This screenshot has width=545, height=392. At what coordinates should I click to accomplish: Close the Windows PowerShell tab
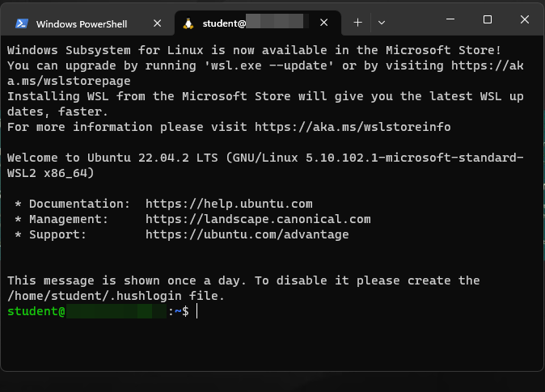[158, 23]
